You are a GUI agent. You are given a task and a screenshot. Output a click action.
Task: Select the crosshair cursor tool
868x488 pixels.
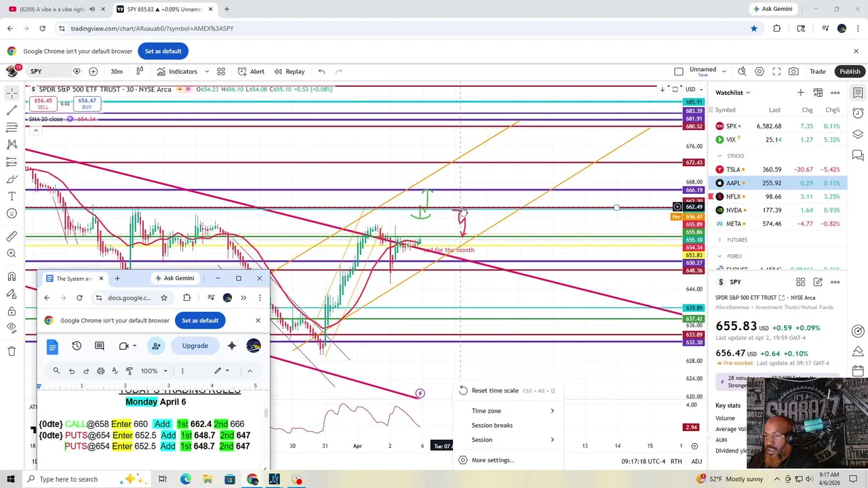tap(12, 93)
